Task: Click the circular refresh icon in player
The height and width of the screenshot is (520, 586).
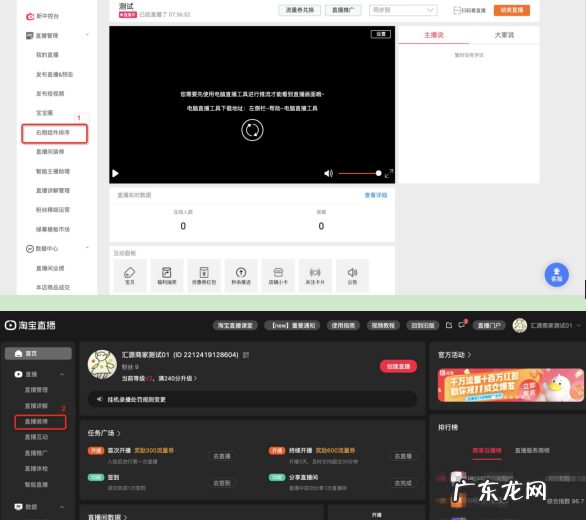Action: tap(252, 130)
